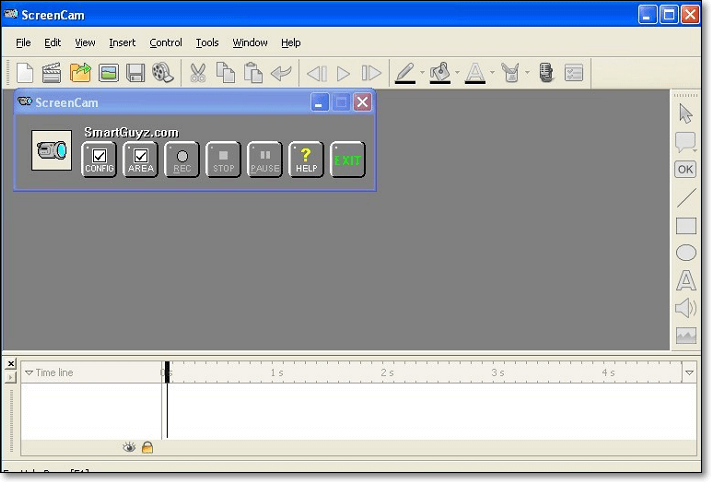Save project using the floppy disk icon

click(x=135, y=73)
